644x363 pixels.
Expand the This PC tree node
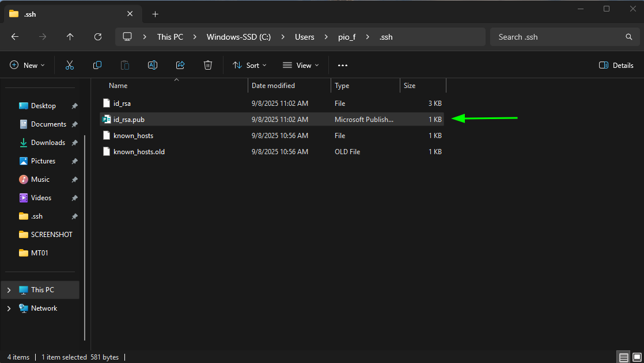[x=9, y=290]
